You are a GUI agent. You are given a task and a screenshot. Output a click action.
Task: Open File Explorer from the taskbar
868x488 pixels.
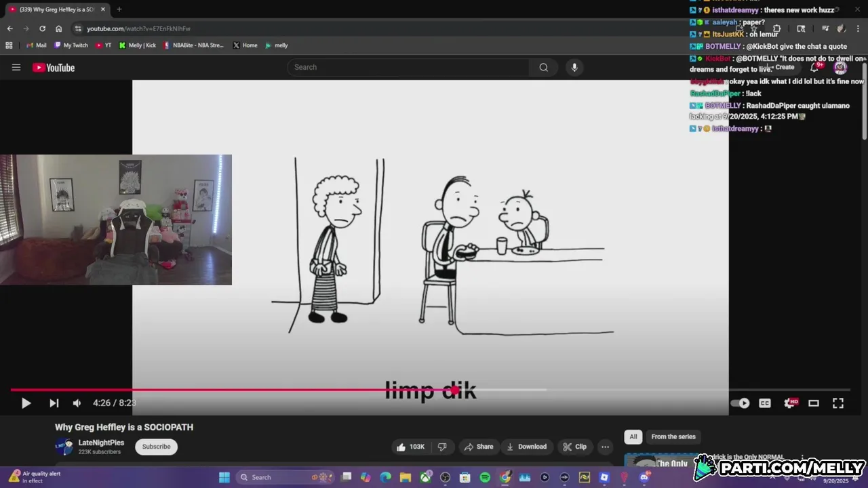406,477
